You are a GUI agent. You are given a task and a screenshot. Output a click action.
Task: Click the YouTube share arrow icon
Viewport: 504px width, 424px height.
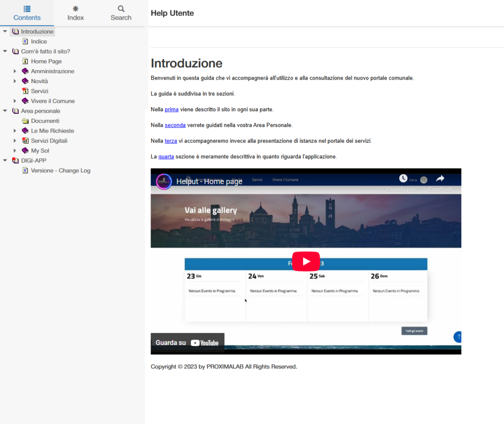click(440, 179)
